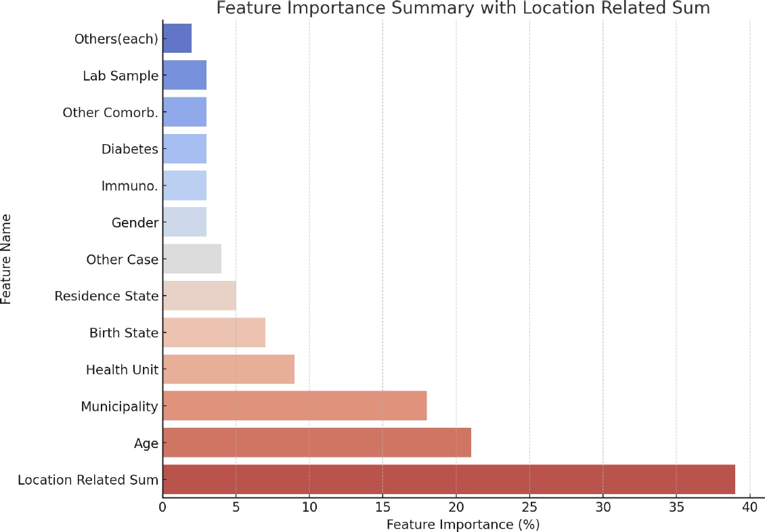Click the chart title text
Viewport: 765px width, 532px height.
point(462,8)
